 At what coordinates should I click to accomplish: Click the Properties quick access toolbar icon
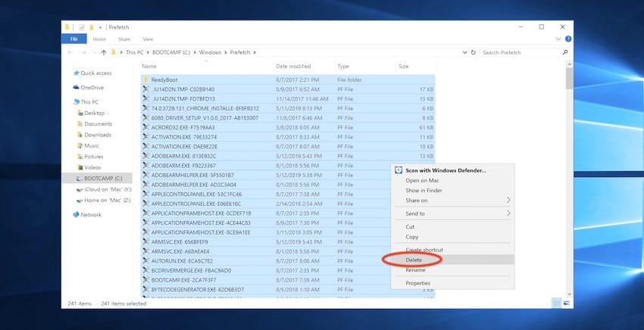tap(82, 27)
